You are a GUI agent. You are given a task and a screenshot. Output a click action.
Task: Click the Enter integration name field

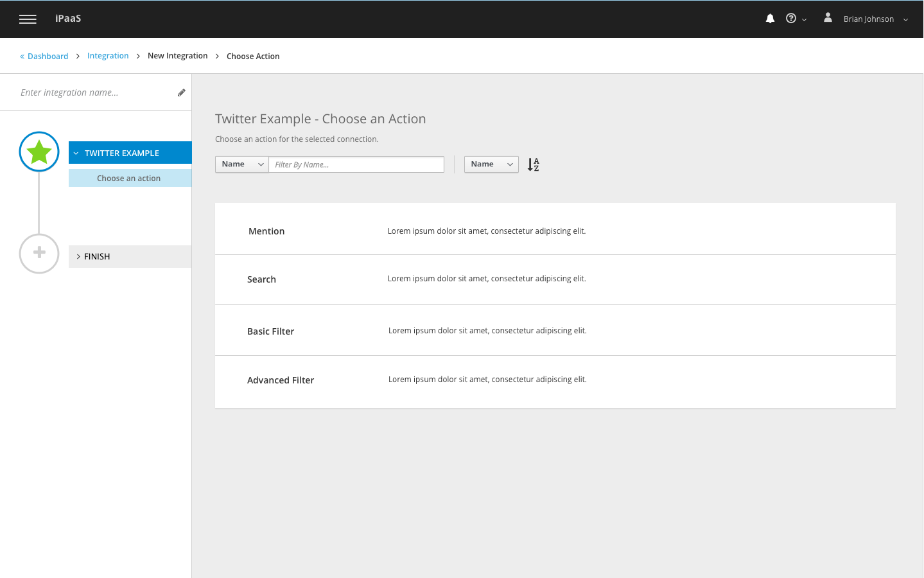click(96, 92)
